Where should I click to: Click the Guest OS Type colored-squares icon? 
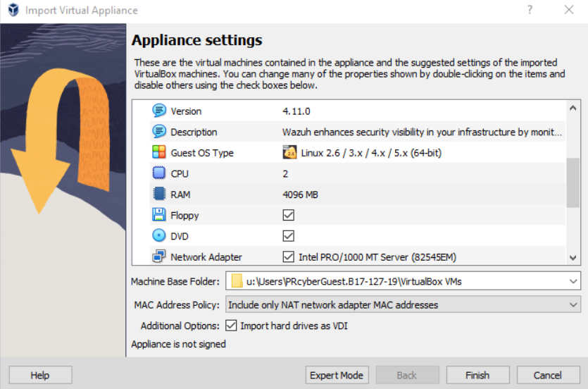159,152
